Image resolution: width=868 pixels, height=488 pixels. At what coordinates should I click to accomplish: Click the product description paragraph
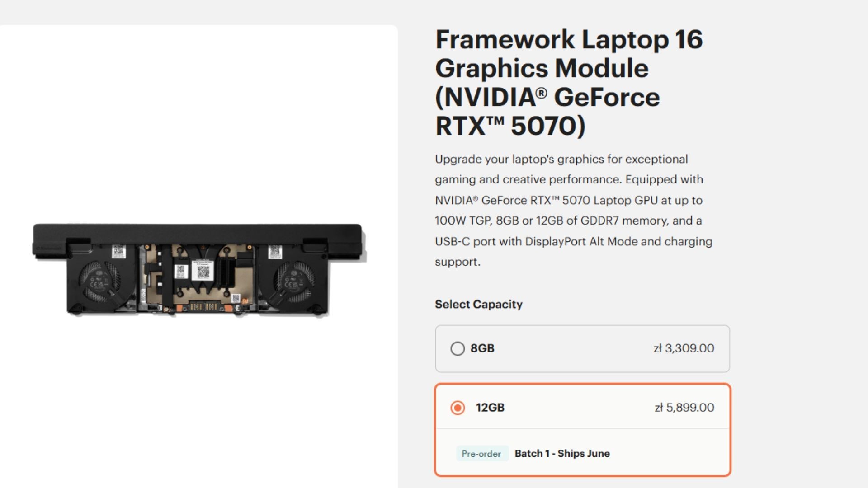pyautogui.click(x=573, y=211)
